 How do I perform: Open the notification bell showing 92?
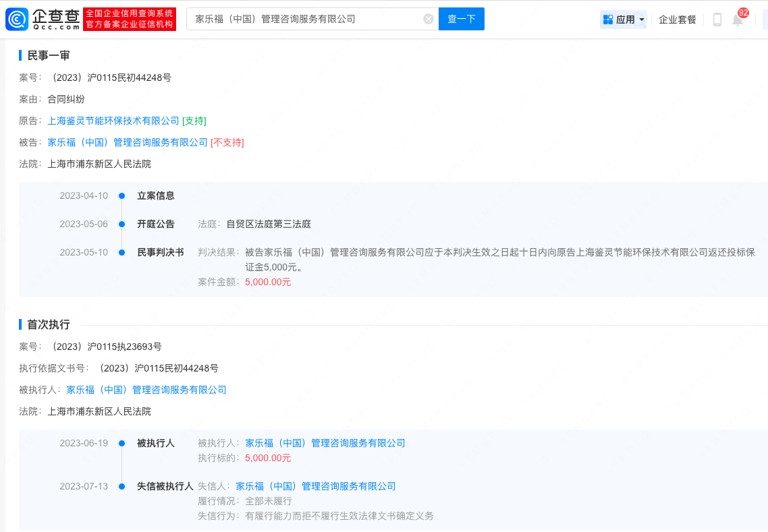[x=738, y=20]
